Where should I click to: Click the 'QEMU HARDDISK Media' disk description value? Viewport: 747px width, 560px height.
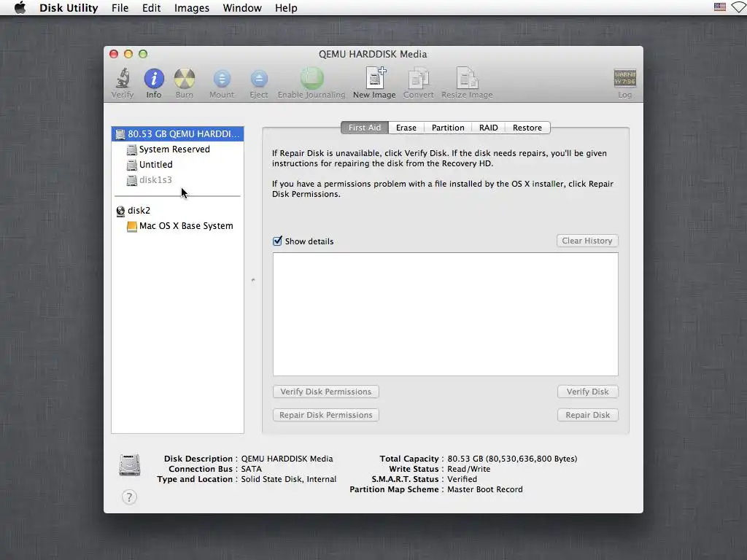pyautogui.click(x=287, y=459)
